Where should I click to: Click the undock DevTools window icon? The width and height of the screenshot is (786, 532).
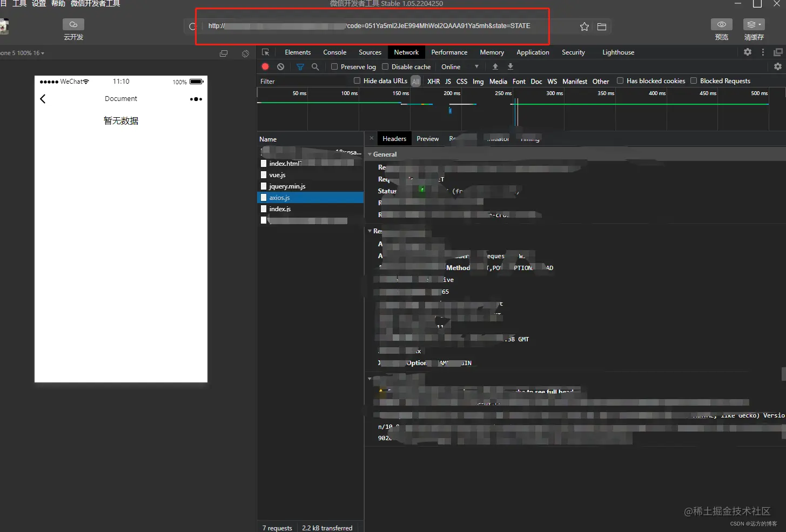(x=778, y=52)
